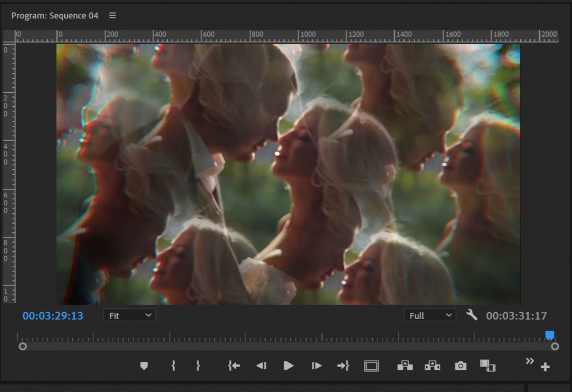Click the Extract button

point(432,366)
